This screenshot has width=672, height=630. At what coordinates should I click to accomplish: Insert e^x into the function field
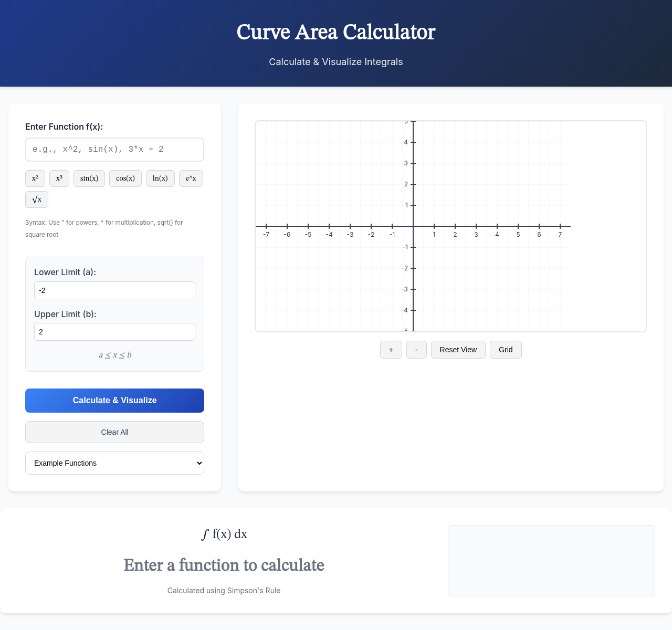pos(191,178)
